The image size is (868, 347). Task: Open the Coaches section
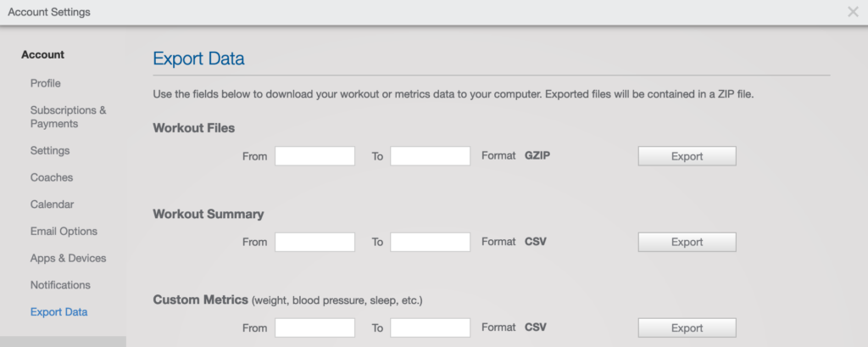click(x=52, y=177)
